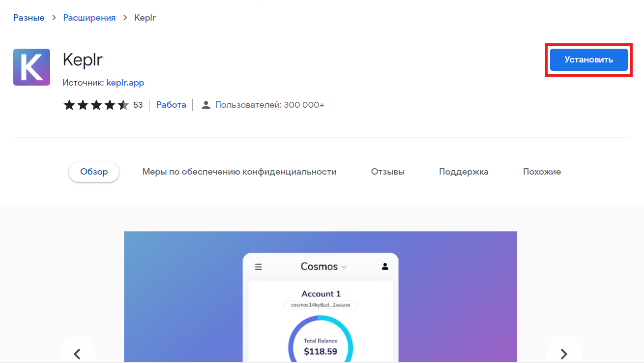Switch to the Поддержка tab

pyautogui.click(x=464, y=172)
